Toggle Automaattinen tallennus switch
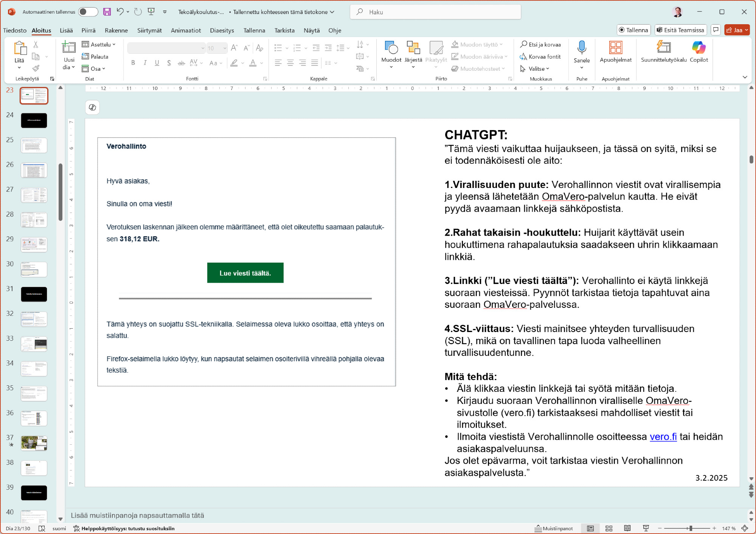 click(88, 12)
